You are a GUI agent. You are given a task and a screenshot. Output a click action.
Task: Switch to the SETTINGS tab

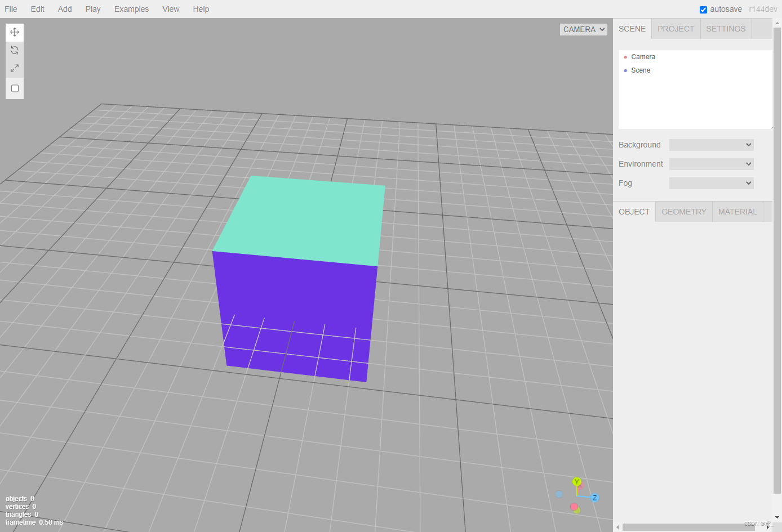726,29
